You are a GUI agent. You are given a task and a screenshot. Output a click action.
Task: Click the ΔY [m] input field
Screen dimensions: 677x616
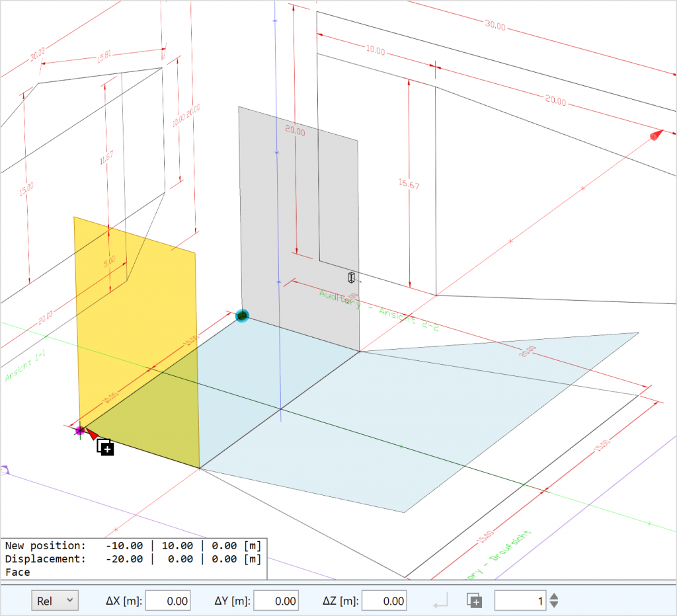[x=276, y=601]
